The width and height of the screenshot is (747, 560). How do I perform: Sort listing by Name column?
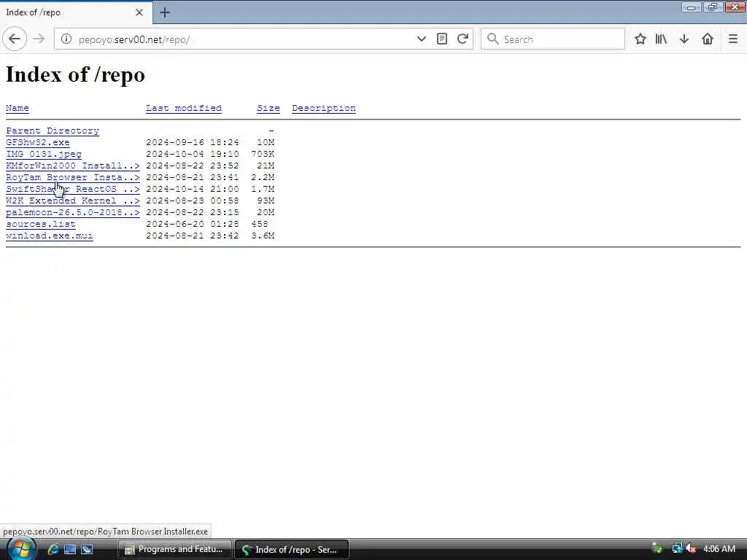pos(18,108)
